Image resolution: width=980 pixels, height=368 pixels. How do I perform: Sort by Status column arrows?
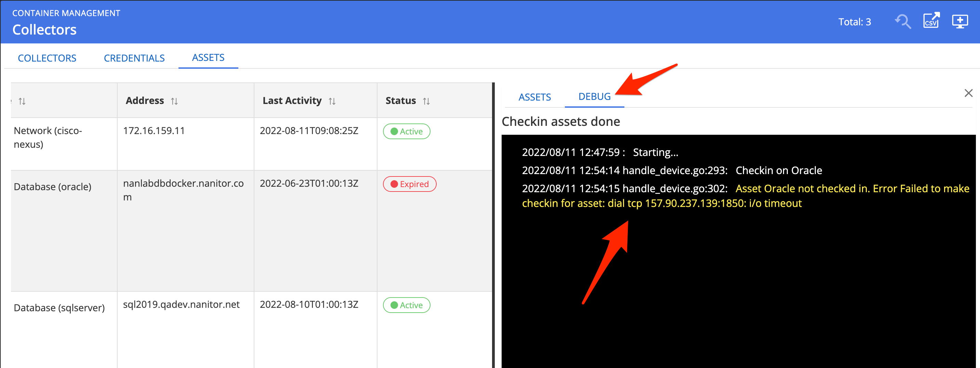coord(426,101)
